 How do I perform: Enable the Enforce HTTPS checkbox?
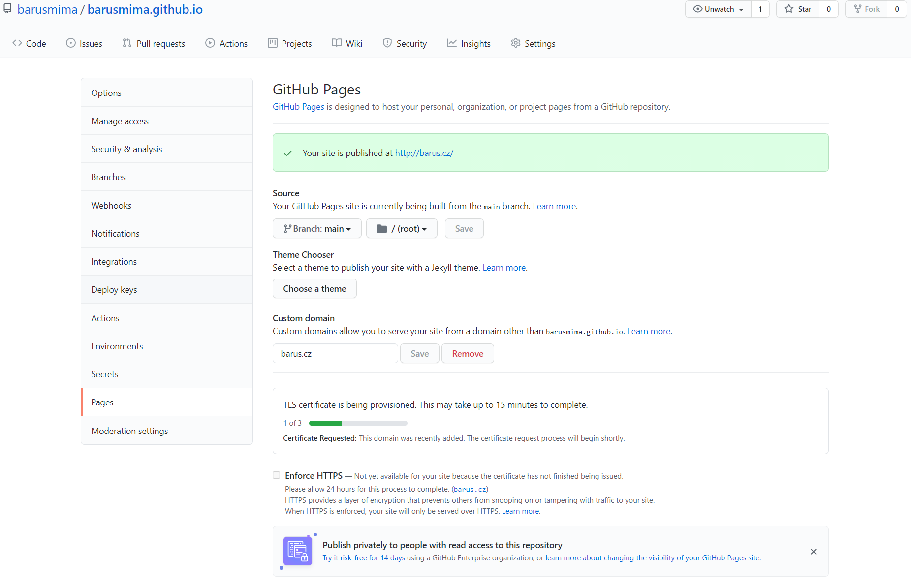pyautogui.click(x=276, y=475)
